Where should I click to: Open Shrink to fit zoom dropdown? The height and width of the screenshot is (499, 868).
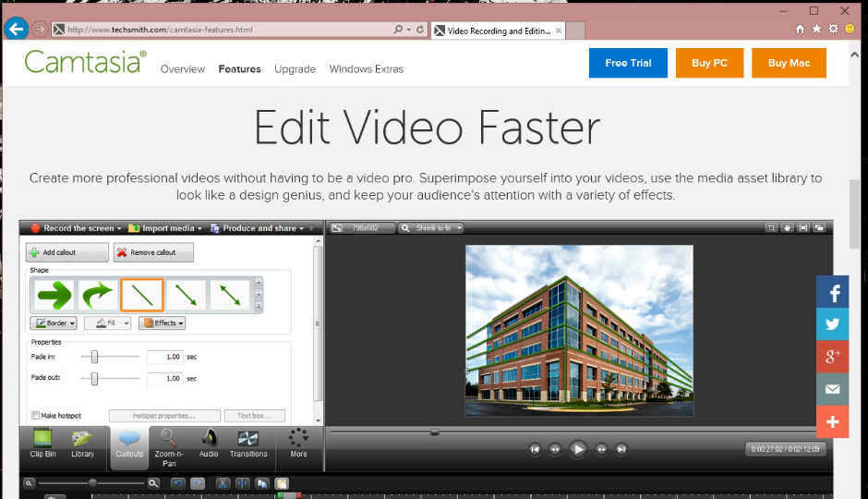[x=431, y=227]
